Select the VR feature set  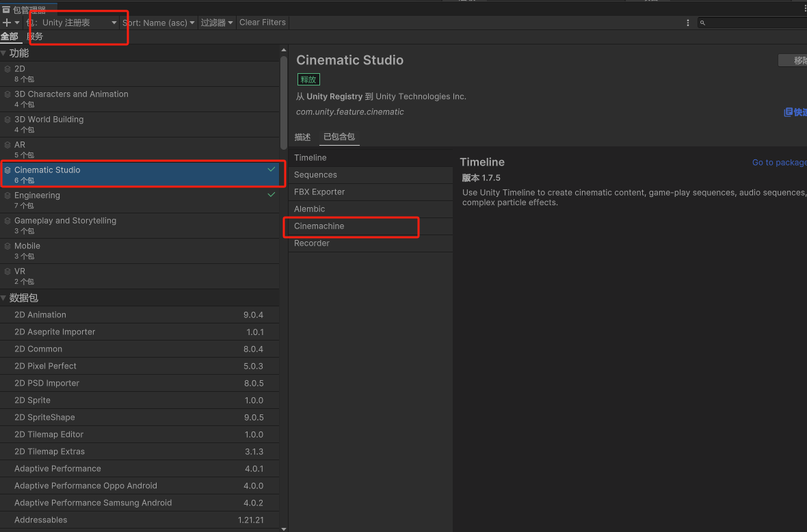click(140, 276)
